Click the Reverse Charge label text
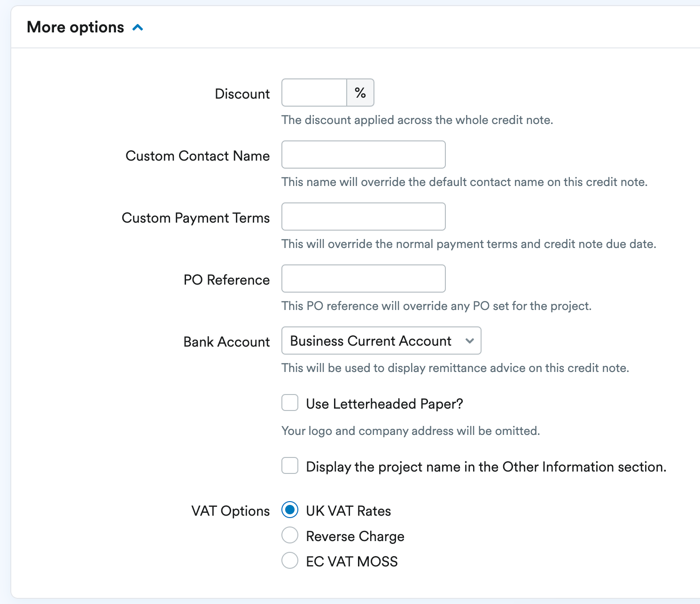Image resolution: width=700 pixels, height=604 pixels. coord(355,536)
